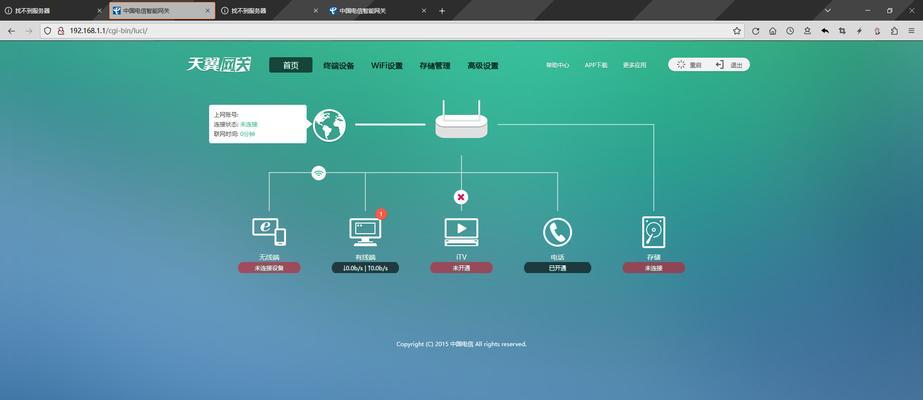
Task: Go to 高级设置 tab
Action: 483,66
